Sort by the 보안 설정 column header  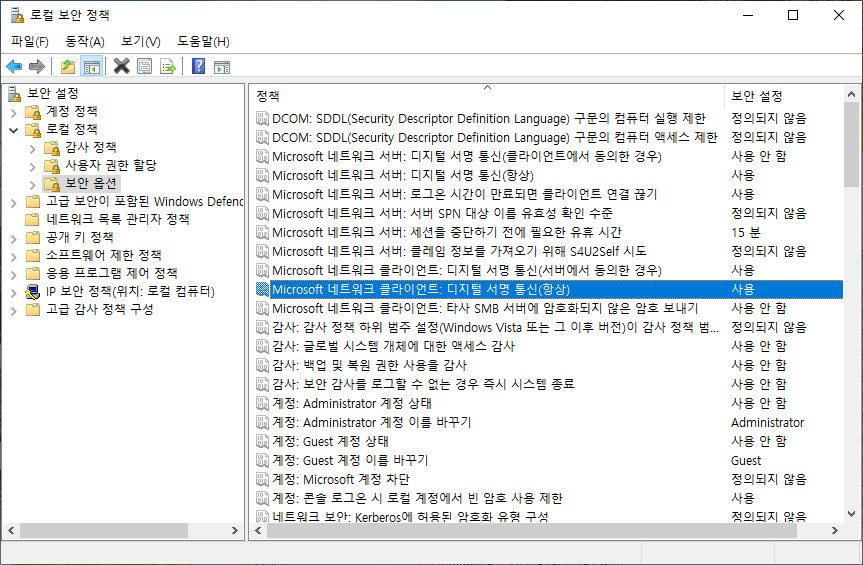(784, 96)
